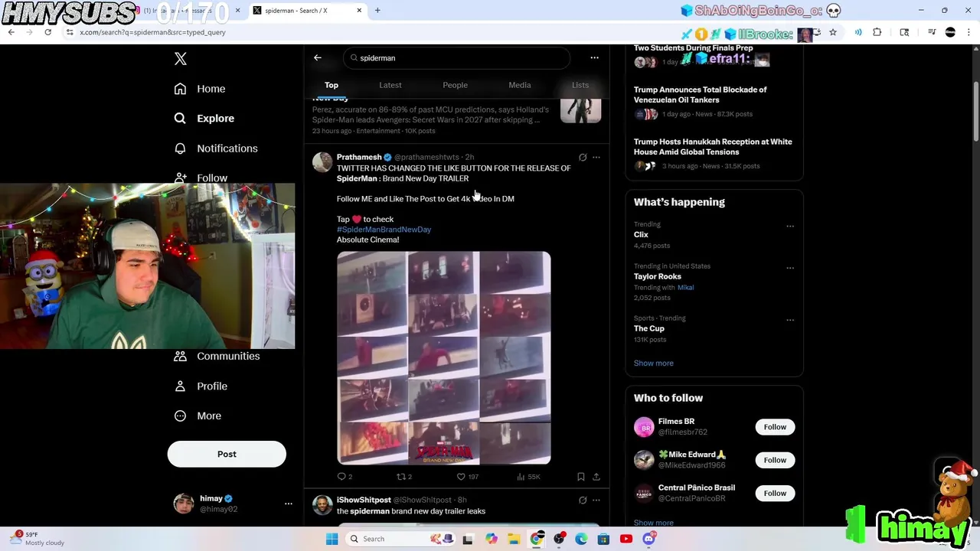This screenshot has height=551, width=980.
Task: Click inside the spiderman search field
Action: (456, 58)
